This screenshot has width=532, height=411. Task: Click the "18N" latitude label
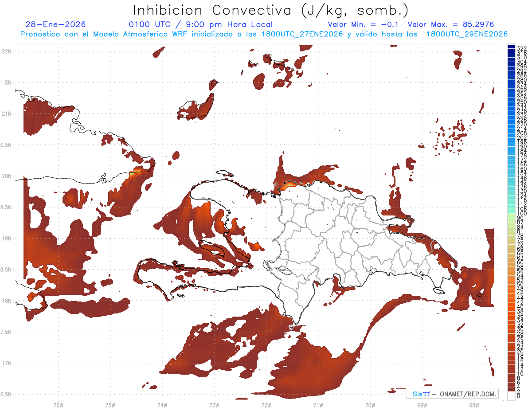pyautogui.click(x=7, y=301)
